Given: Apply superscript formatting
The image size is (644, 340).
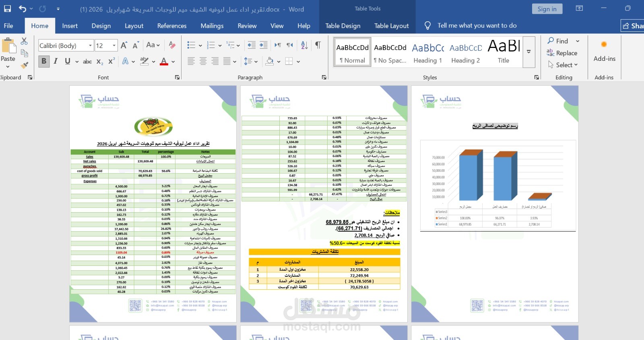Looking at the screenshot, I should (x=111, y=61).
